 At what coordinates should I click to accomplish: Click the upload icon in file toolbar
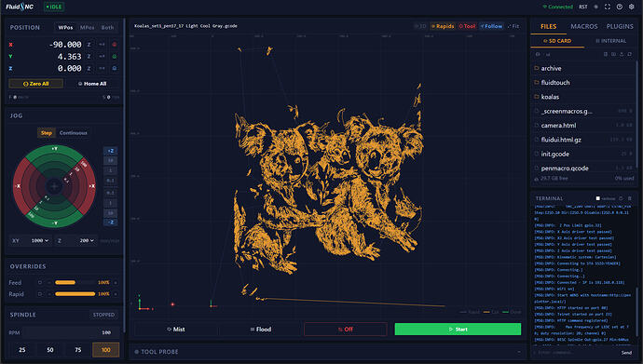622,54
